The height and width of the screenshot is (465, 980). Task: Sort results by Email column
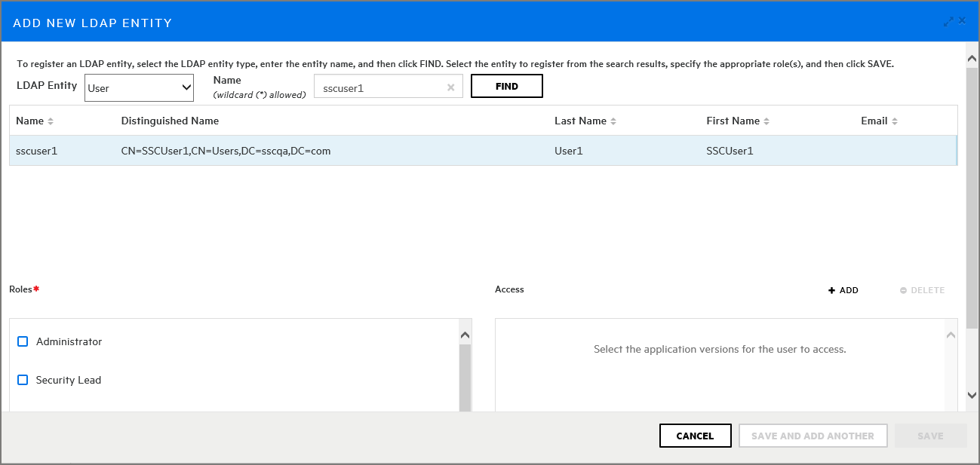pos(895,121)
